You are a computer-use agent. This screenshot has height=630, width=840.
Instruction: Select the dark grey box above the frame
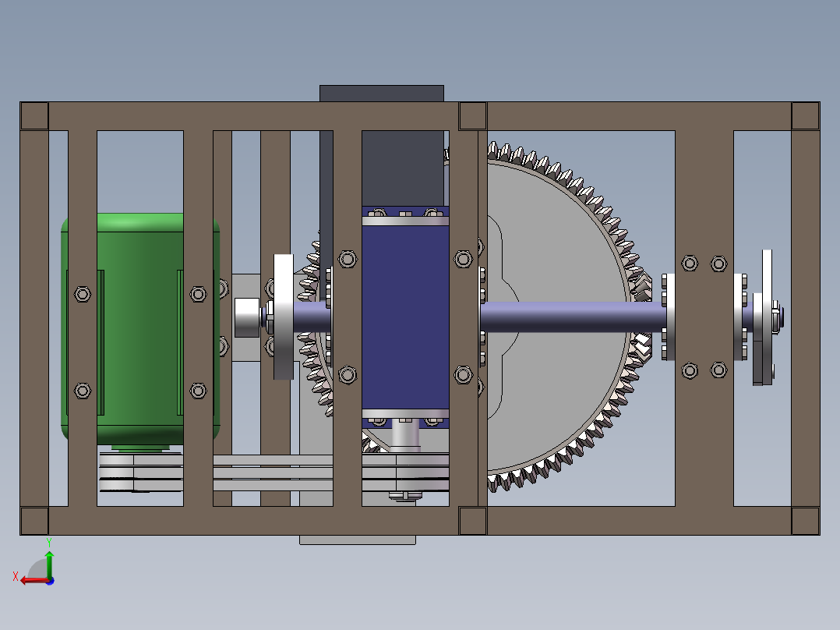click(x=382, y=93)
